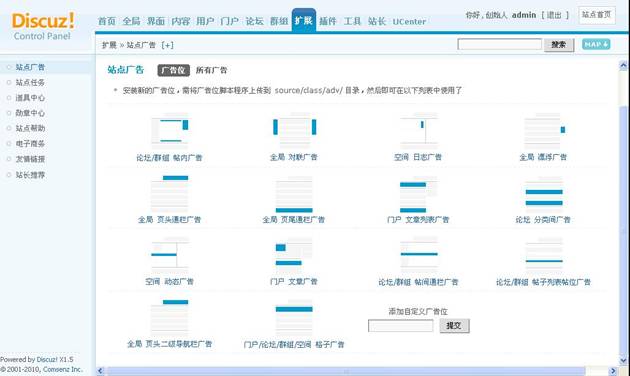Click the 全局 漂浮广告 text link
This screenshot has height=376, width=630.
(543, 157)
